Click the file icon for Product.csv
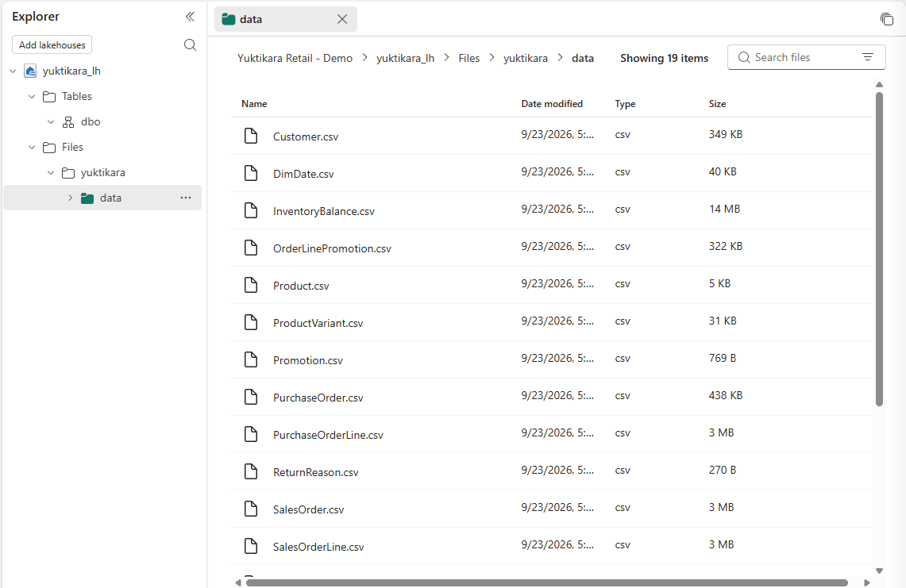Viewport: 906px width, 588px height. 251,285
